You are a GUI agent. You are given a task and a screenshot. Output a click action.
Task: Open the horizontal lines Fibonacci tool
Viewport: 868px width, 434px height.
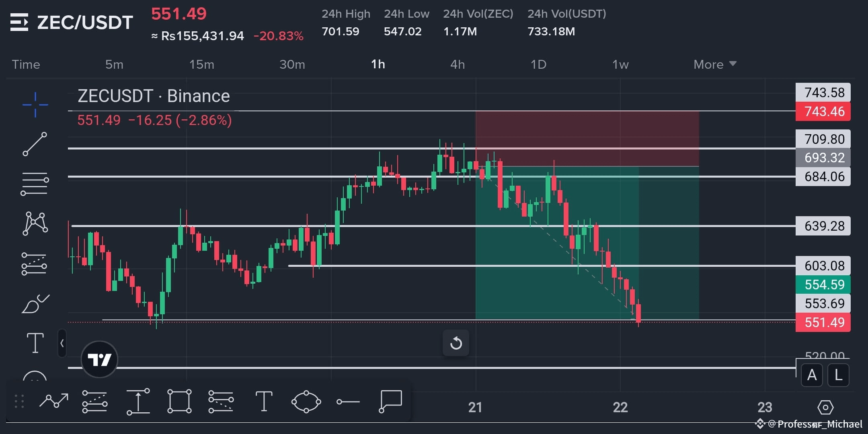35,184
